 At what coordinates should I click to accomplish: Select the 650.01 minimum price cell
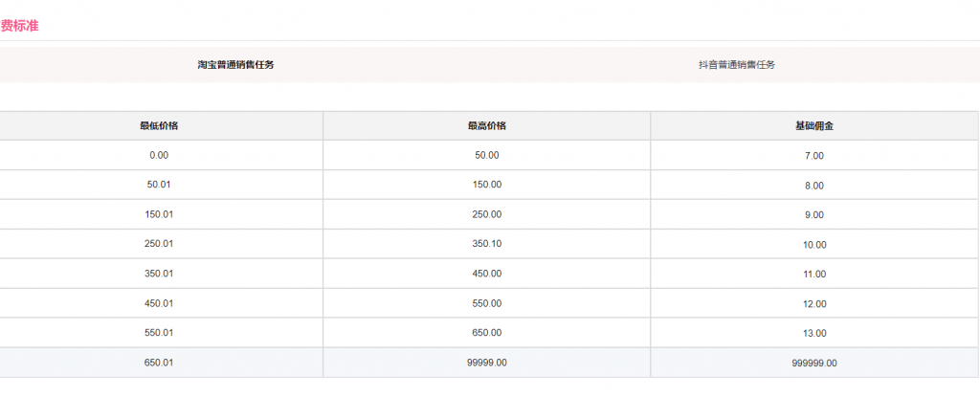click(x=159, y=363)
